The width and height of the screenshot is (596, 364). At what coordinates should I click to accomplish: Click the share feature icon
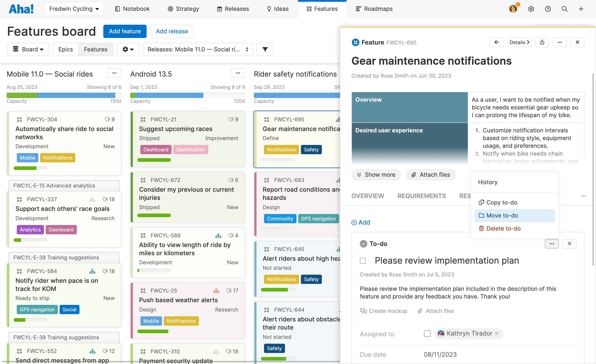click(x=542, y=42)
